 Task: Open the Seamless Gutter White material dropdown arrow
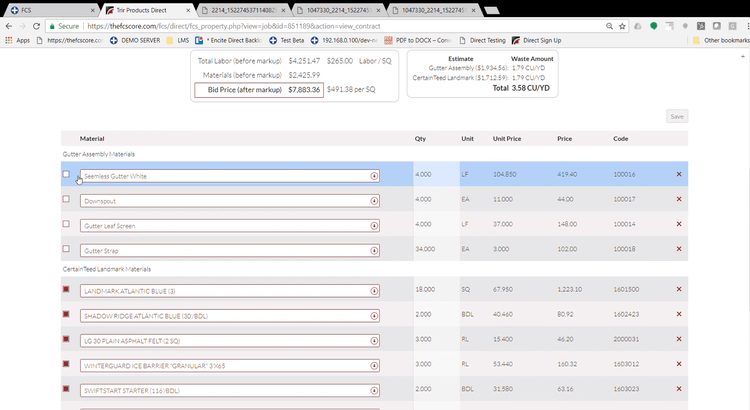click(374, 176)
